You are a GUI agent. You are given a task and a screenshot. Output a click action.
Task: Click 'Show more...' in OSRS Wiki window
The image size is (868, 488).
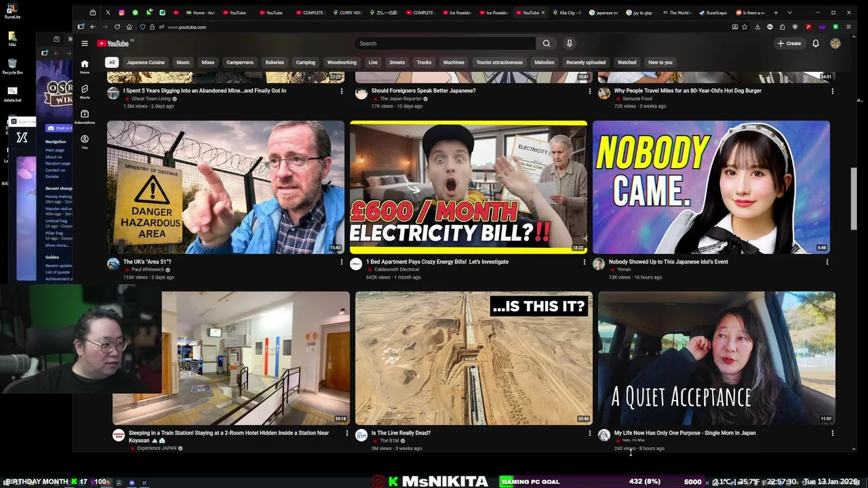click(x=57, y=245)
